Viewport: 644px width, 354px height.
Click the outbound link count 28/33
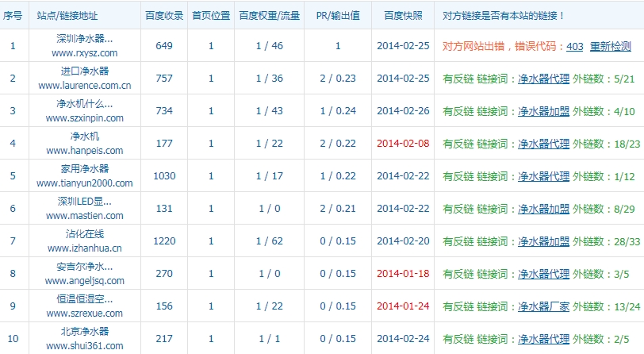(627, 242)
